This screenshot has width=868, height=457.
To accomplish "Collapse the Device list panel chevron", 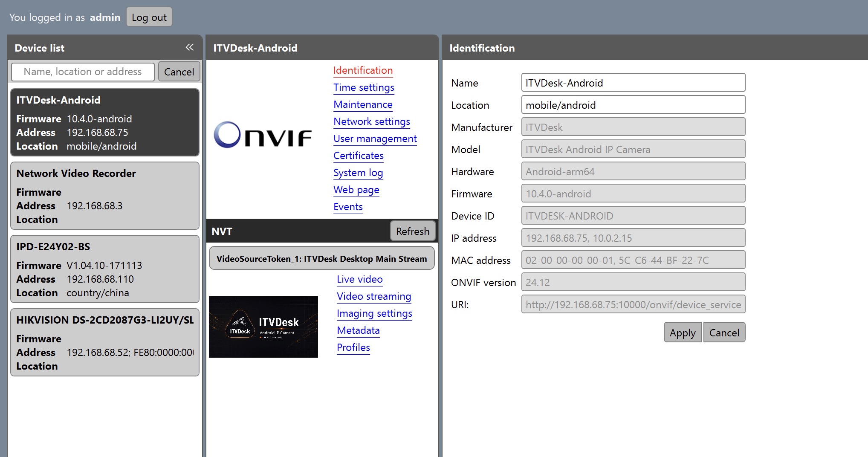I will (x=190, y=47).
